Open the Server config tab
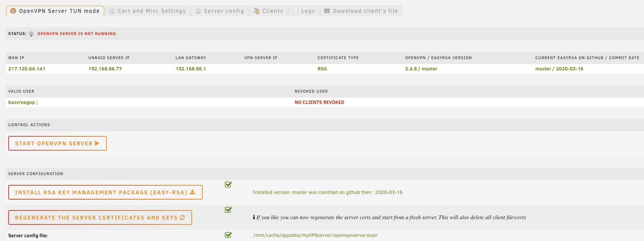The width and height of the screenshot is (644, 241). [x=220, y=11]
